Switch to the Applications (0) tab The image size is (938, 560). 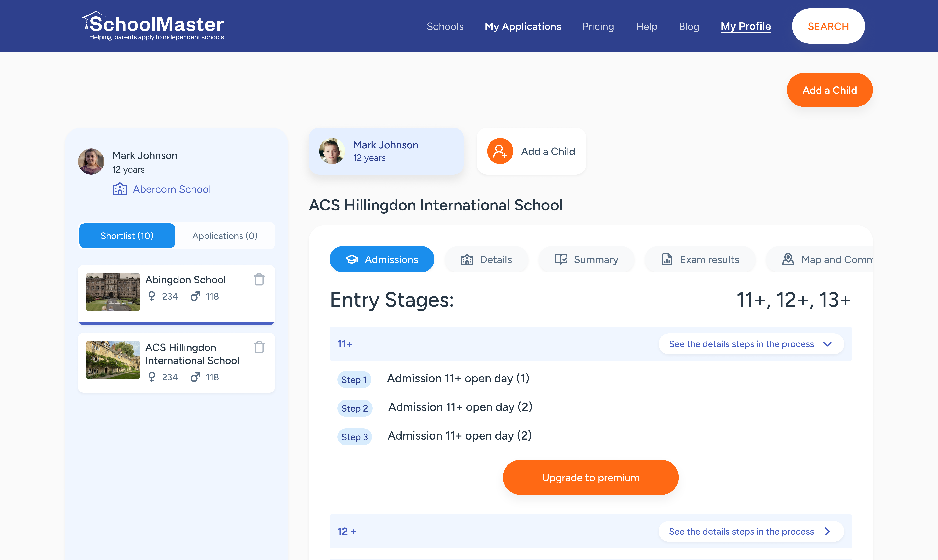pyautogui.click(x=225, y=236)
